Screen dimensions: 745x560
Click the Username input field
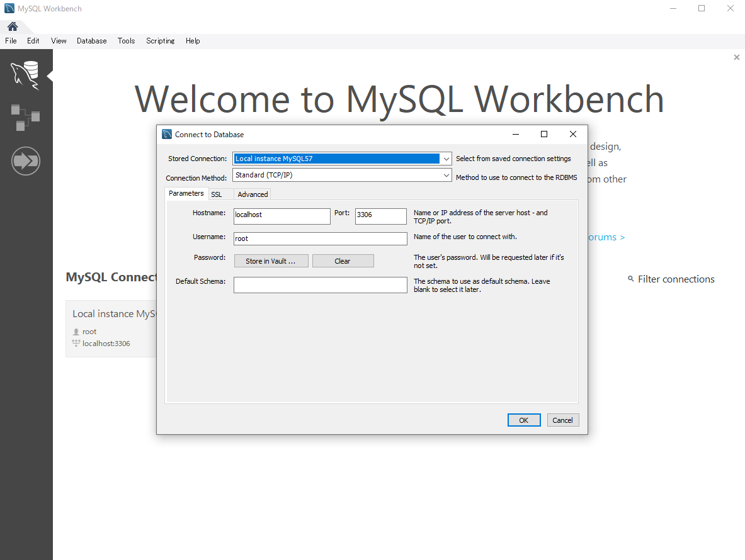(321, 238)
